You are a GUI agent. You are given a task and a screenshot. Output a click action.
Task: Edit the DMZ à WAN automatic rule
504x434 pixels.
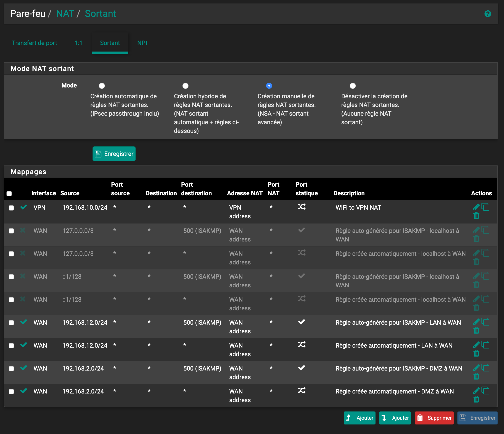[x=476, y=391]
